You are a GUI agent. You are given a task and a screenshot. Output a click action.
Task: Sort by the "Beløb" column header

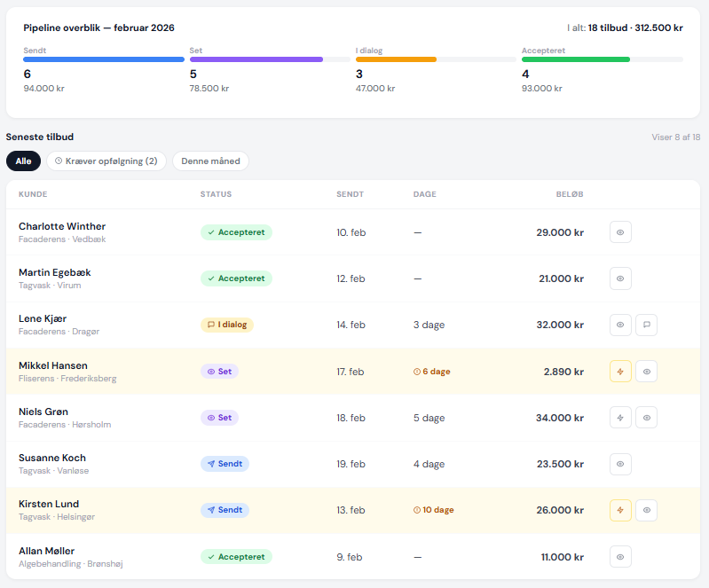tap(569, 194)
